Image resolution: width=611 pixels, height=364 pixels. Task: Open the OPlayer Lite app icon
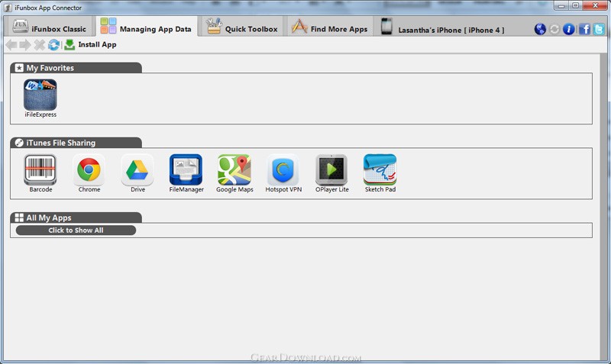331,169
